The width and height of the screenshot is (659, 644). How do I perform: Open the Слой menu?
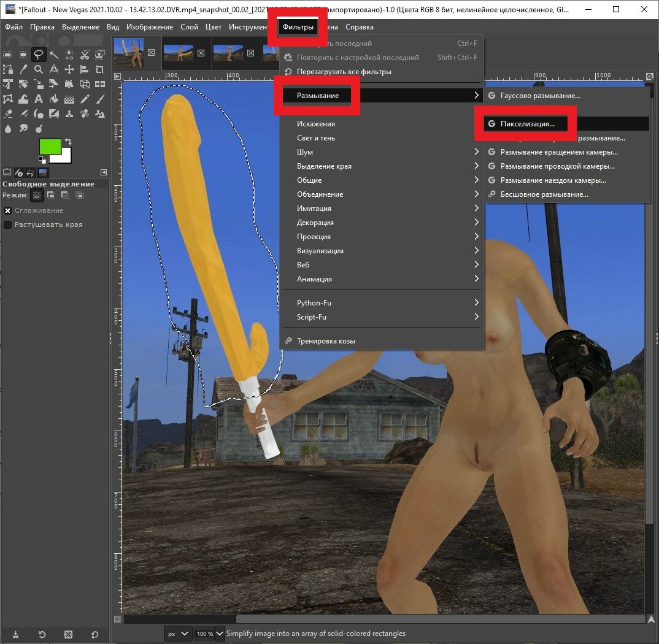189,27
